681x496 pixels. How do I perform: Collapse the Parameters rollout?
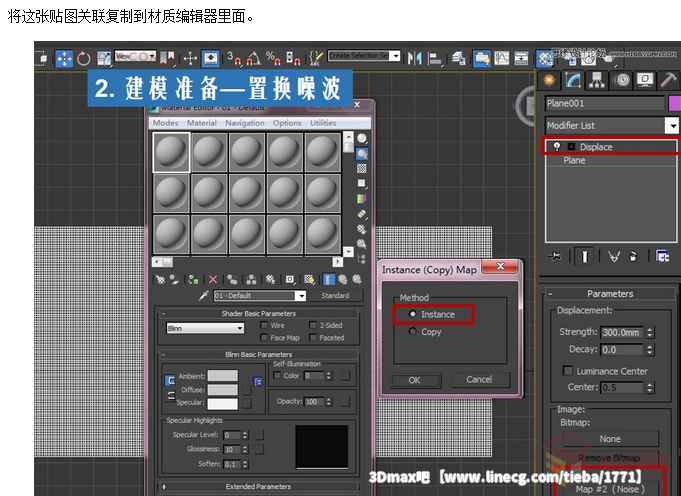(610, 294)
